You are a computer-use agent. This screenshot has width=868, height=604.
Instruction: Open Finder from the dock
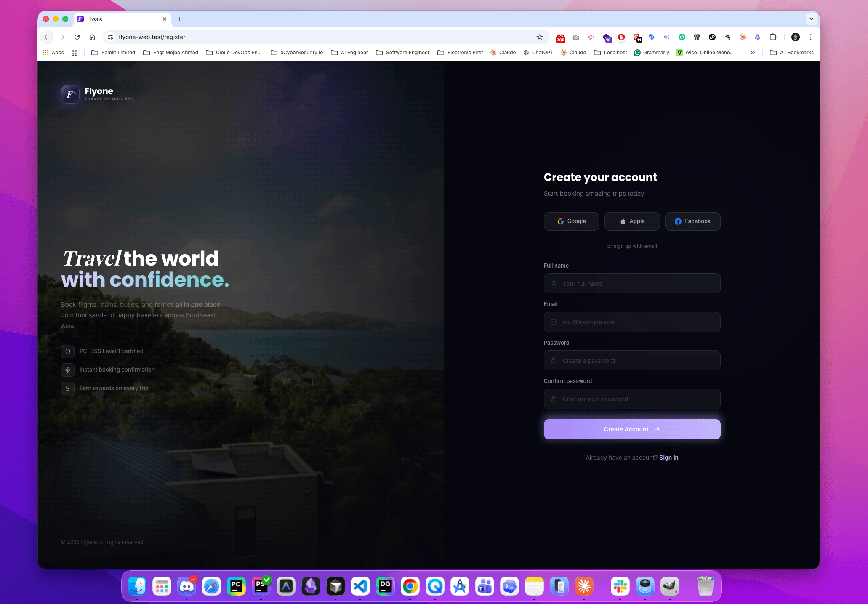click(x=137, y=586)
